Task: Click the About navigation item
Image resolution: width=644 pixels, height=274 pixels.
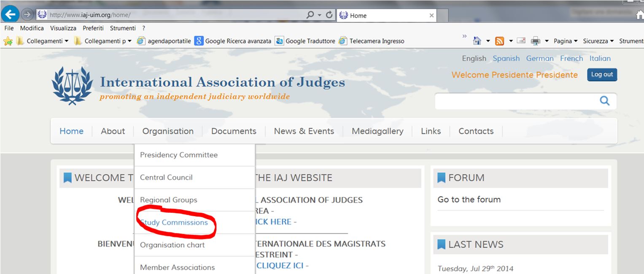Action: pos(113,131)
